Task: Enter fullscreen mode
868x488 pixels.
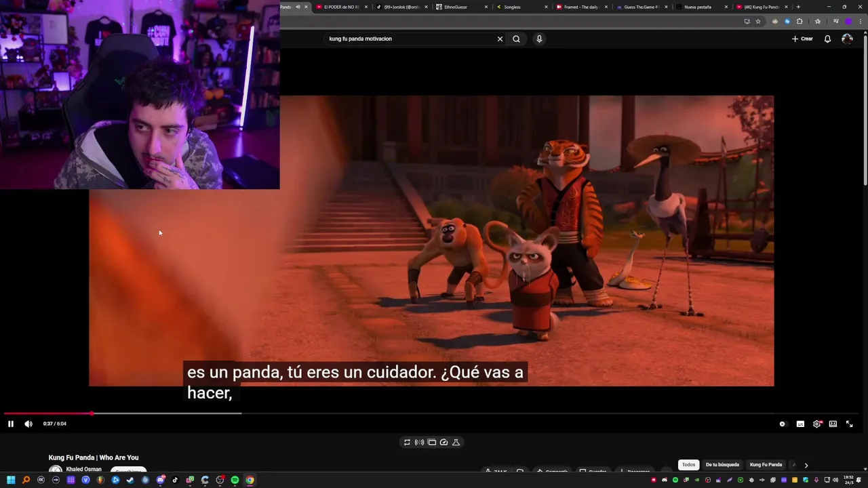Action: click(x=849, y=424)
